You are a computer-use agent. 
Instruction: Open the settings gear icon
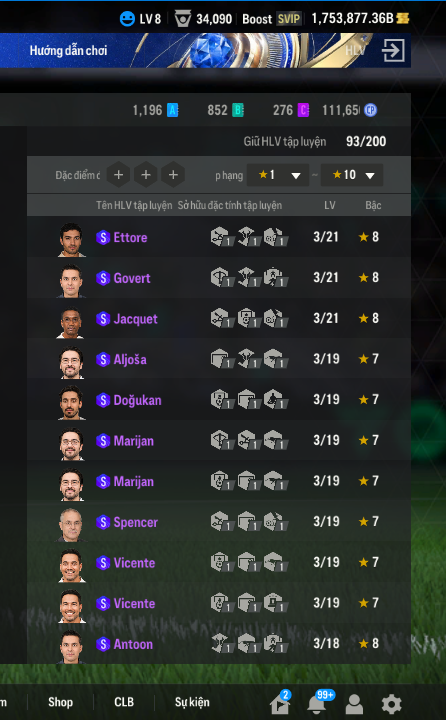[391, 703]
